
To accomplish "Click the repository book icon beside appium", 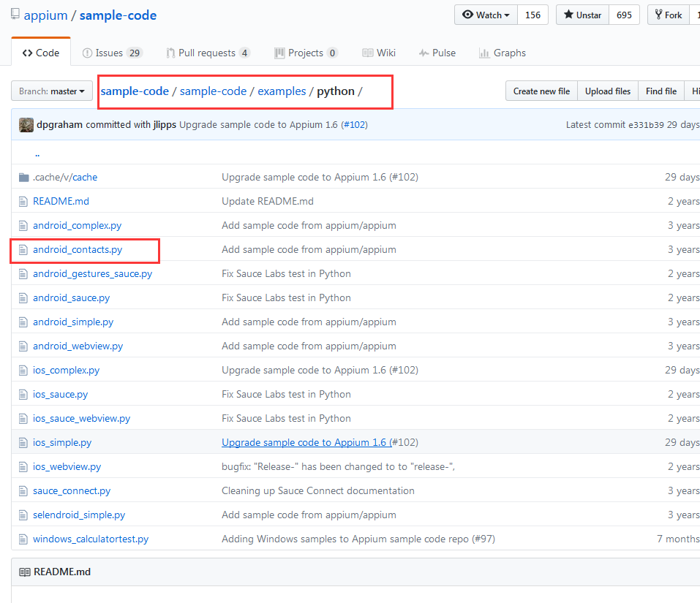I will pos(15,15).
